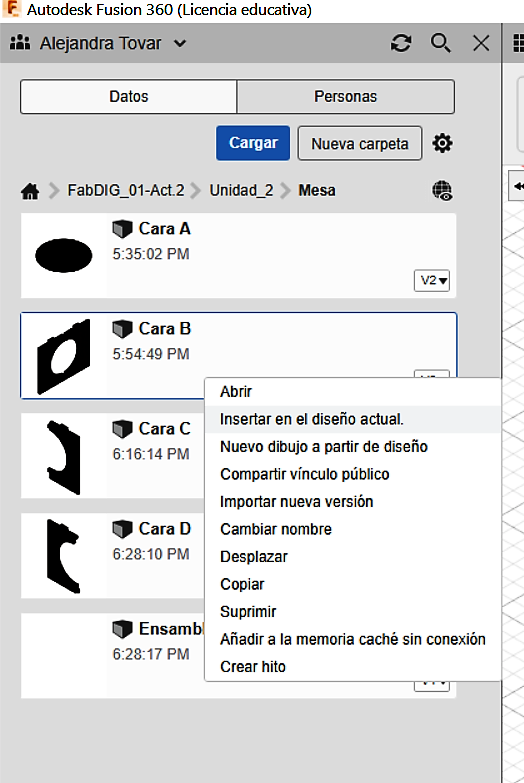Select Compartir vínculo público
Image resolution: width=524 pixels, height=783 pixels.
353,474
